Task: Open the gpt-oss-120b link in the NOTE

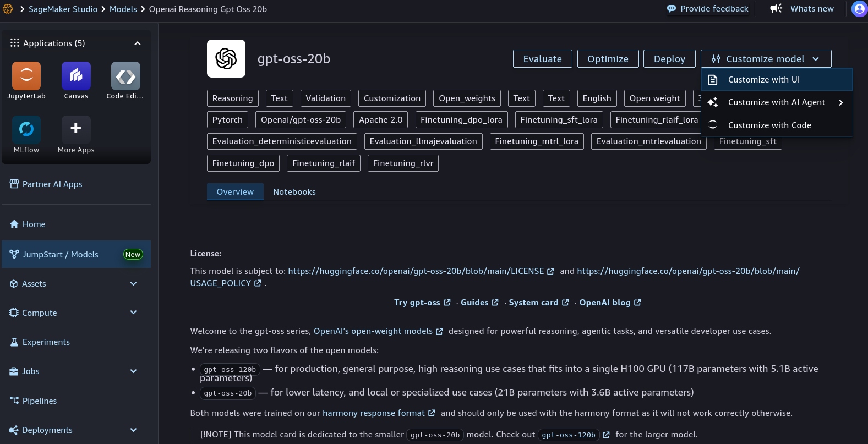Action: pos(574,435)
